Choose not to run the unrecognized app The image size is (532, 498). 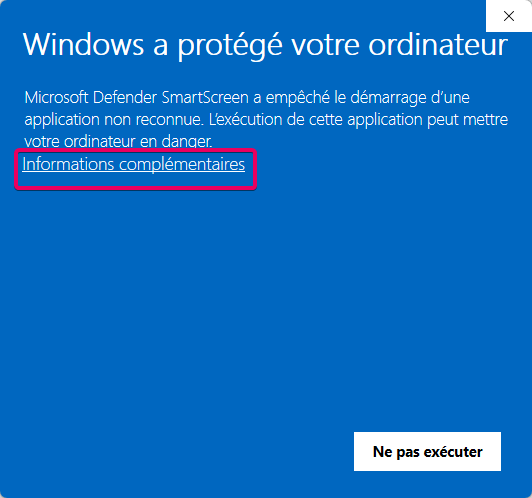427,451
